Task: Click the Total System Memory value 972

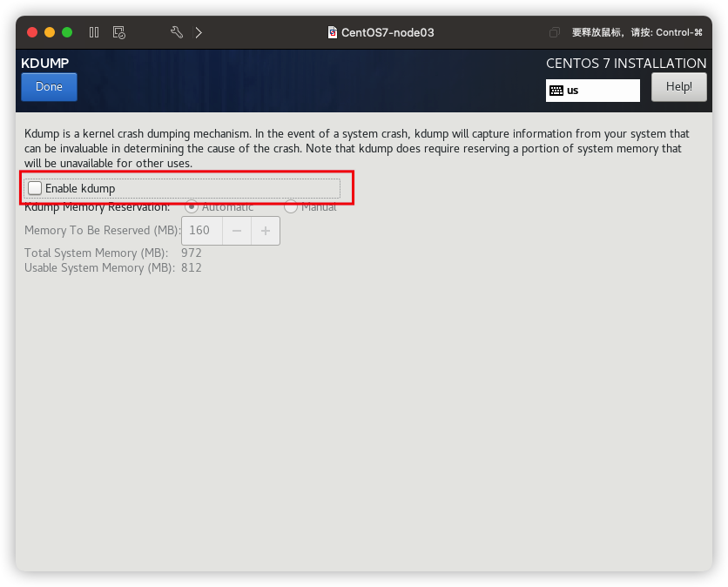Action: click(x=192, y=253)
